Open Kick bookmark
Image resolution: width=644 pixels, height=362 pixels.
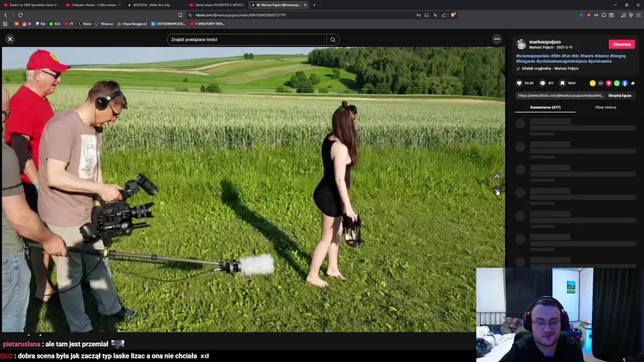55,24
